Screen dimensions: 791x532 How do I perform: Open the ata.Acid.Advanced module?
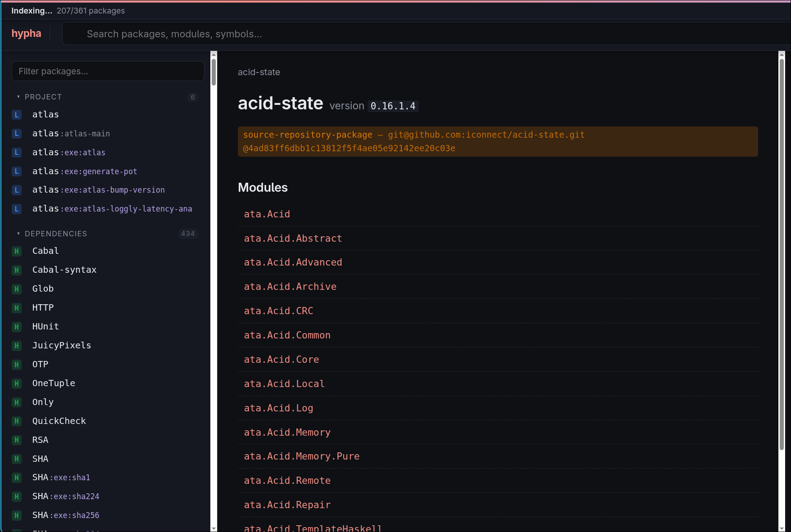click(293, 262)
